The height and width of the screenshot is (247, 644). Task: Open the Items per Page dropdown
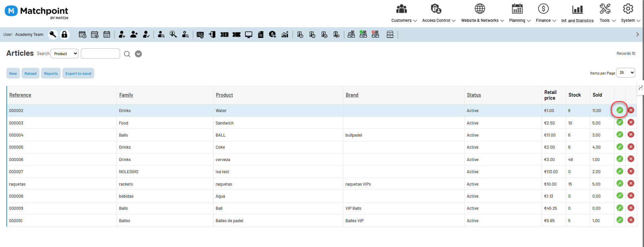click(626, 72)
